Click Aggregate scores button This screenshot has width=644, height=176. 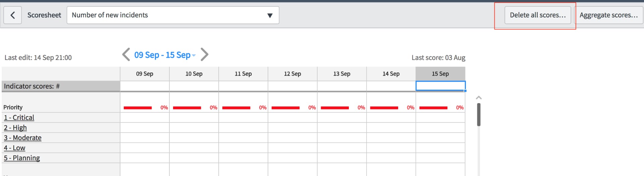(x=608, y=15)
